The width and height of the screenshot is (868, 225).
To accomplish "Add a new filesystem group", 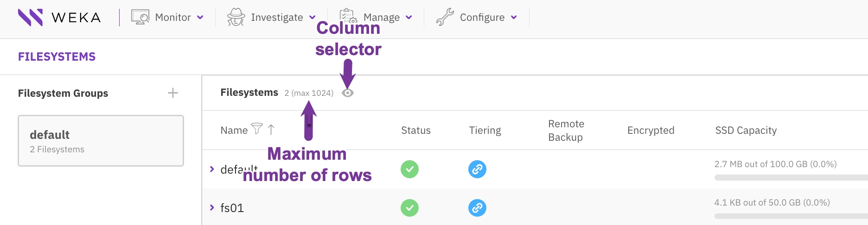I will click(173, 93).
